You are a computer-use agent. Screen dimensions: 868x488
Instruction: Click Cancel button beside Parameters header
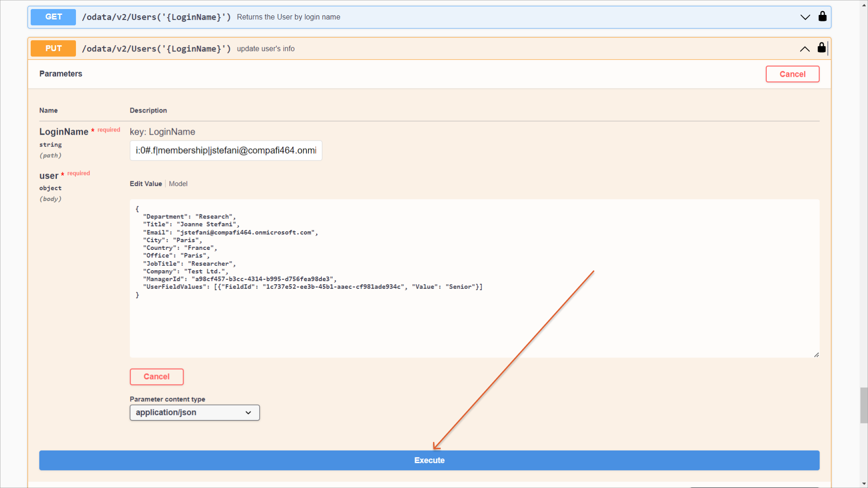792,74
